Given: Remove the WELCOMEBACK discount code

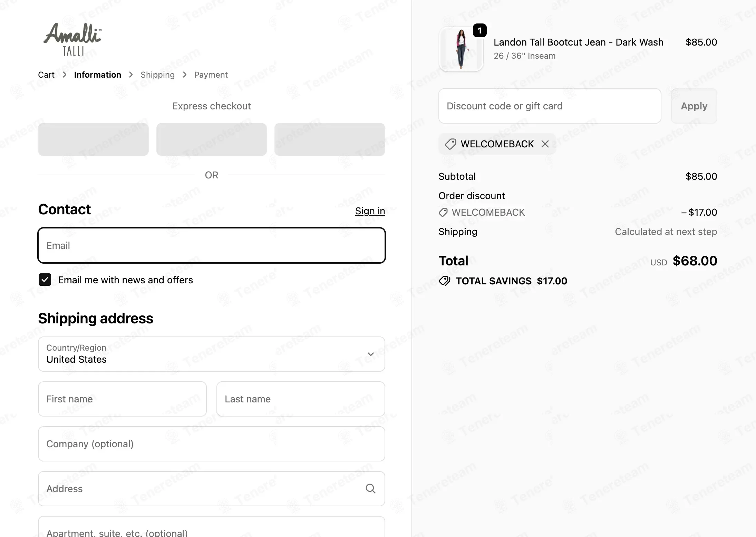Looking at the screenshot, I should point(545,144).
